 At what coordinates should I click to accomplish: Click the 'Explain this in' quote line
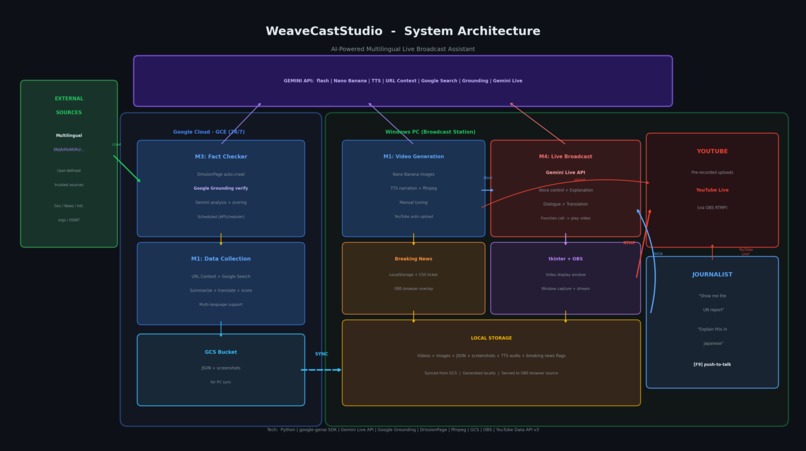click(712, 330)
